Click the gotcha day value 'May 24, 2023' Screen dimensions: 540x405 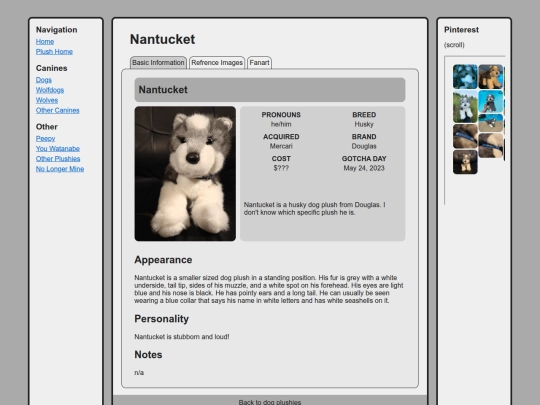coord(364,168)
